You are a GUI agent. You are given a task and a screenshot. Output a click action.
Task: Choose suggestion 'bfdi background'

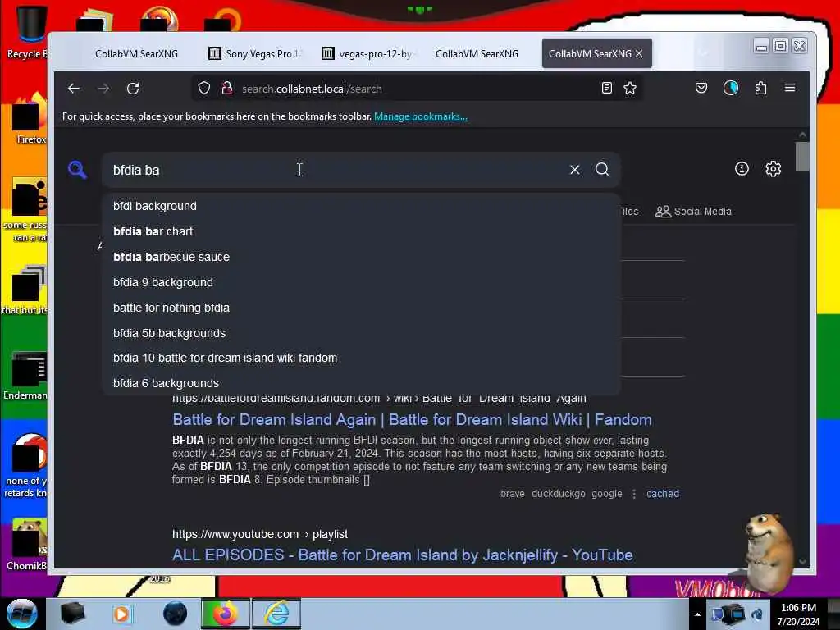pyautogui.click(x=362, y=206)
